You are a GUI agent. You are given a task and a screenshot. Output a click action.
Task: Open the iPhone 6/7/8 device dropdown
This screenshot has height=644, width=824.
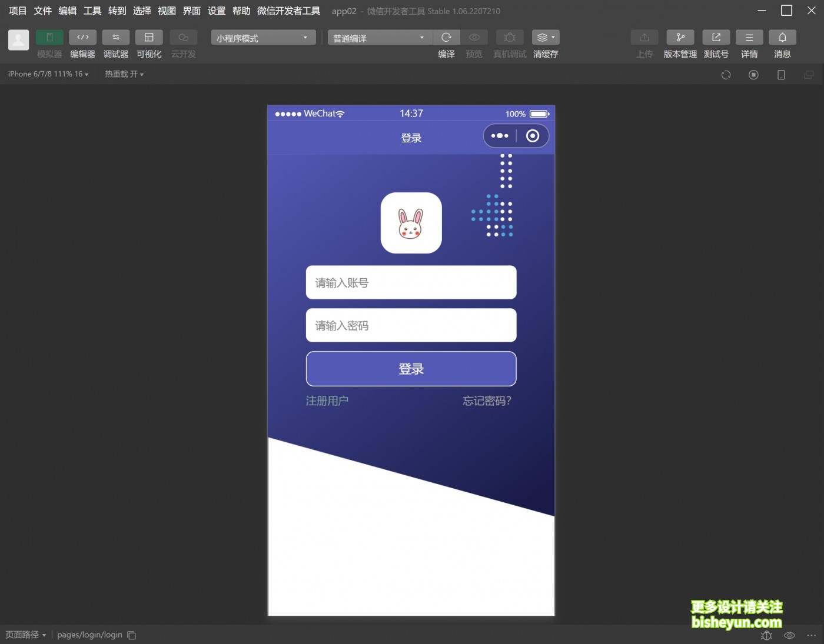(x=47, y=74)
